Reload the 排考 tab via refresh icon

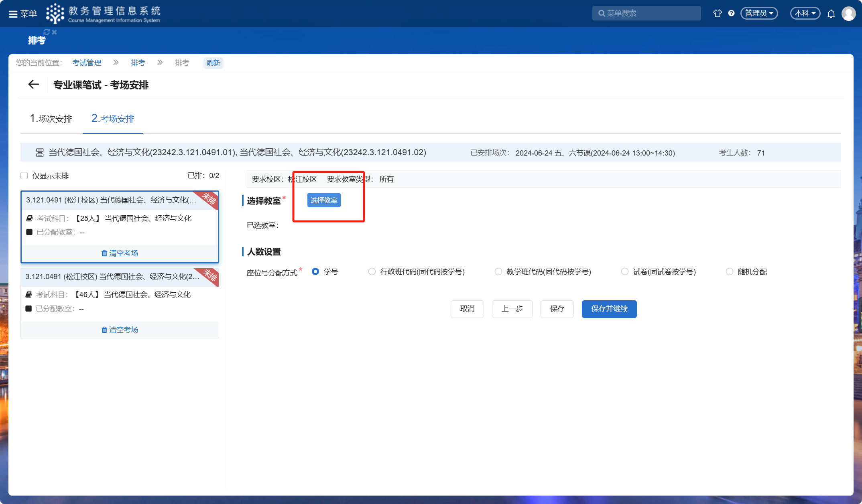click(x=47, y=32)
